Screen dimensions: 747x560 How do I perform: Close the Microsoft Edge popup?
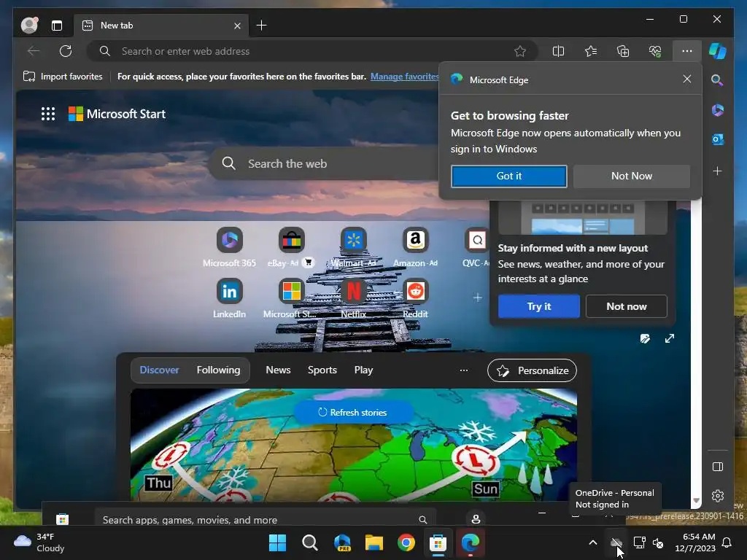[x=687, y=79]
